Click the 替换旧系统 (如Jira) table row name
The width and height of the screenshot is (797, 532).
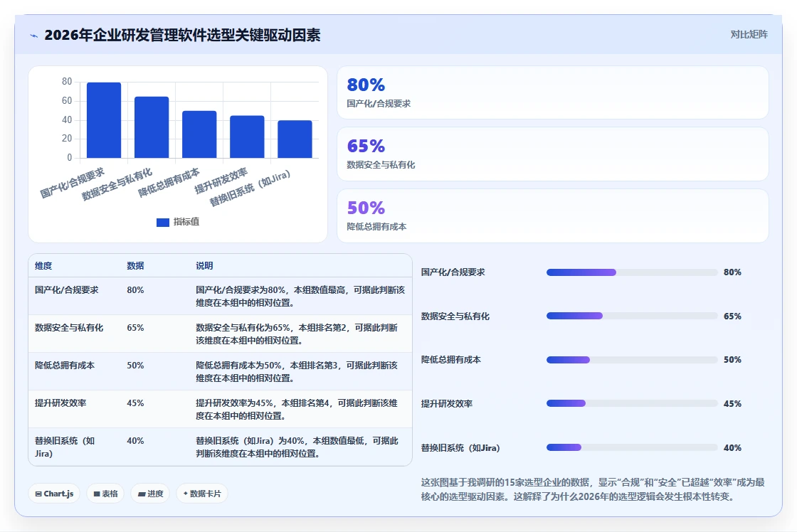tap(65, 447)
